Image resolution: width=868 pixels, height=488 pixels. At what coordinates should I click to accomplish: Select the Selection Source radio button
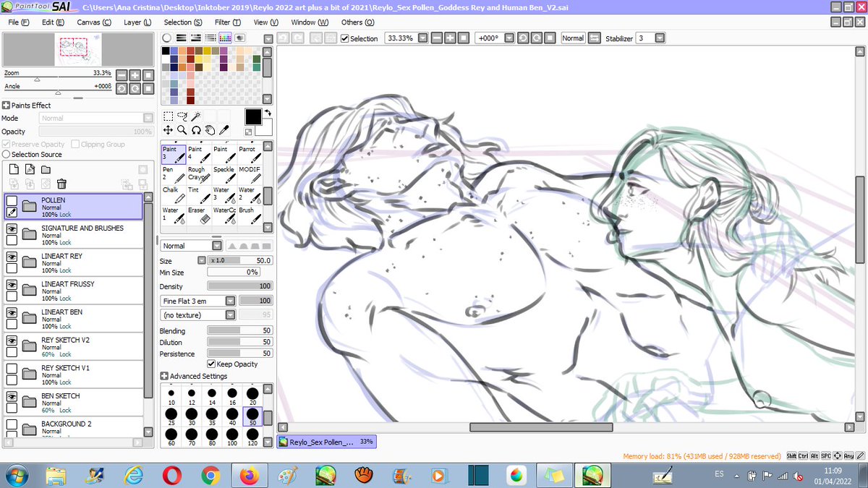(x=7, y=155)
